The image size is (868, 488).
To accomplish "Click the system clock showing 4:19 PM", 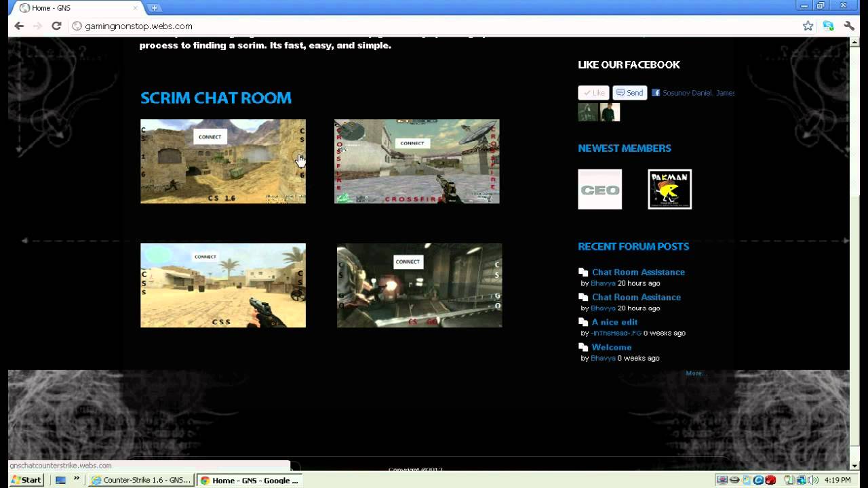I will point(838,480).
